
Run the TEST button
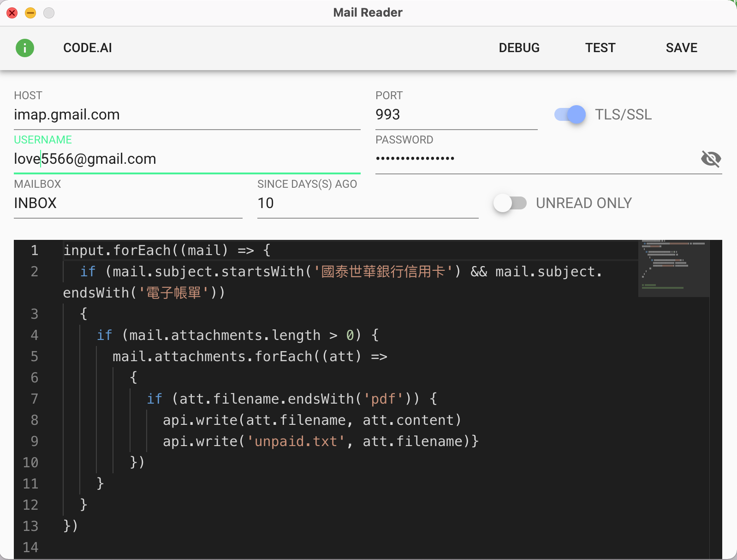point(600,48)
